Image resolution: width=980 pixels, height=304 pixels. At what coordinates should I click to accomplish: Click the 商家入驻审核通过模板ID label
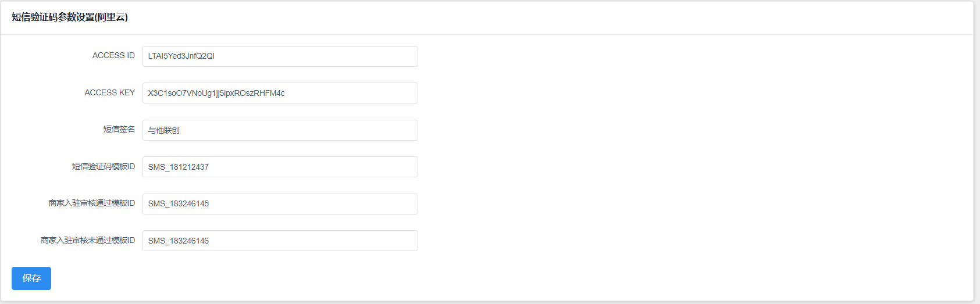(91, 203)
